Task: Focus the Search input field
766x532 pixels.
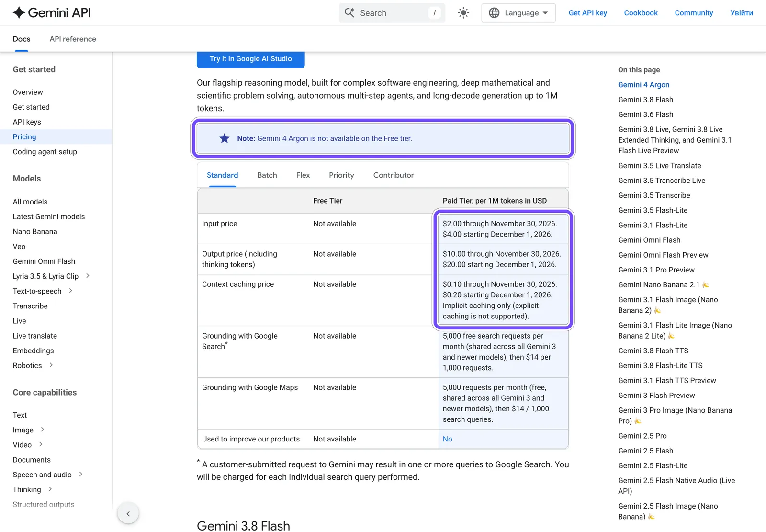Action: pos(392,13)
